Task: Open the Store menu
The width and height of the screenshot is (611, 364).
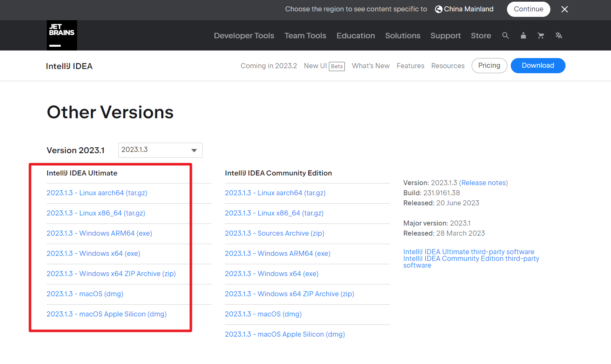Action: point(481,36)
